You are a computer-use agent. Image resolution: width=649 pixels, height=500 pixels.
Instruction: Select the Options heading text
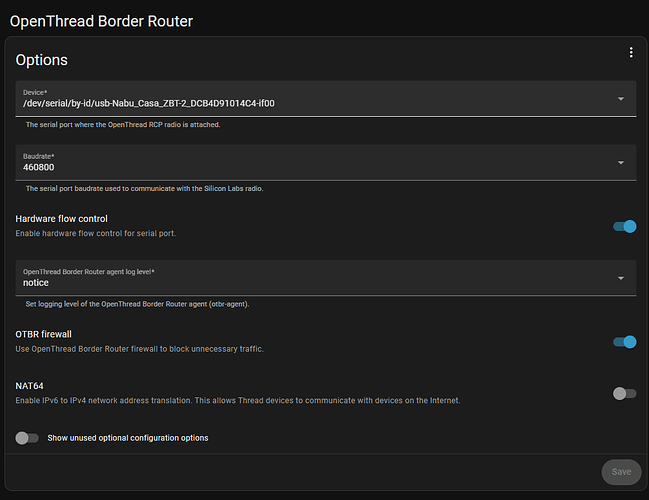[41, 60]
